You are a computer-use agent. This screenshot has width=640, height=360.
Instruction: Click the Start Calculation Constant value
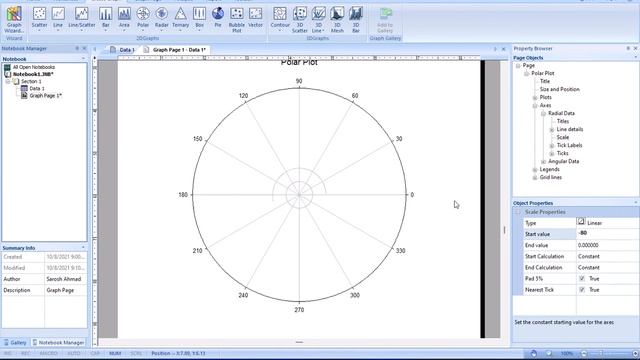coord(608,256)
